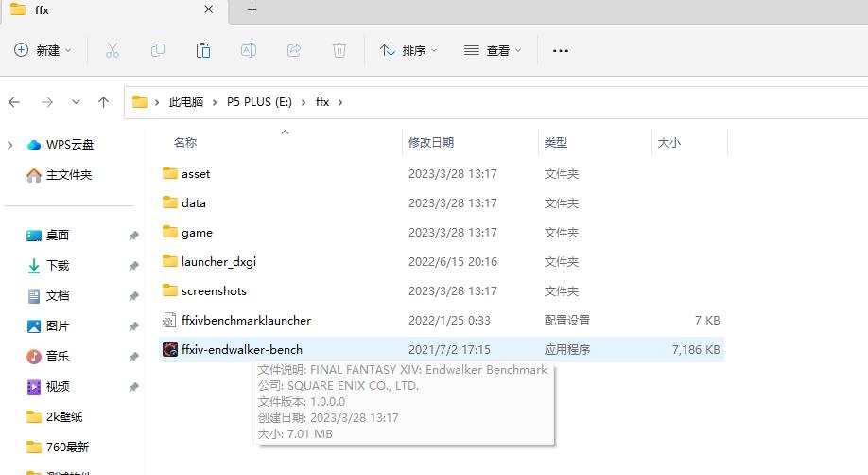Click the Delete trash icon

339,50
